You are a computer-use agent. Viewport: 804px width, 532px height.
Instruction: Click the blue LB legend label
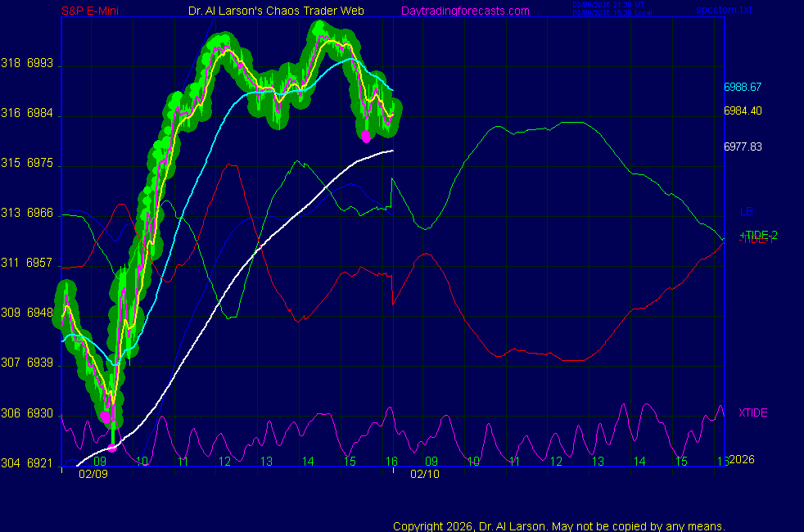coord(746,211)
